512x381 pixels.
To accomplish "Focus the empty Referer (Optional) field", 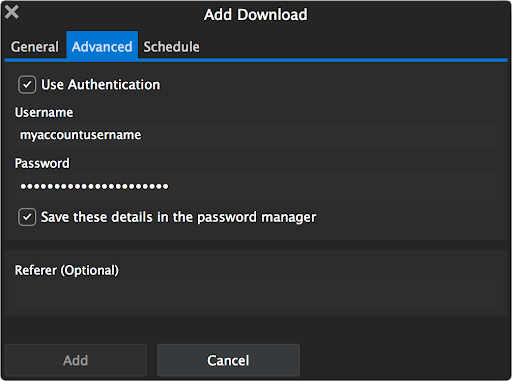I will (256, 293).
